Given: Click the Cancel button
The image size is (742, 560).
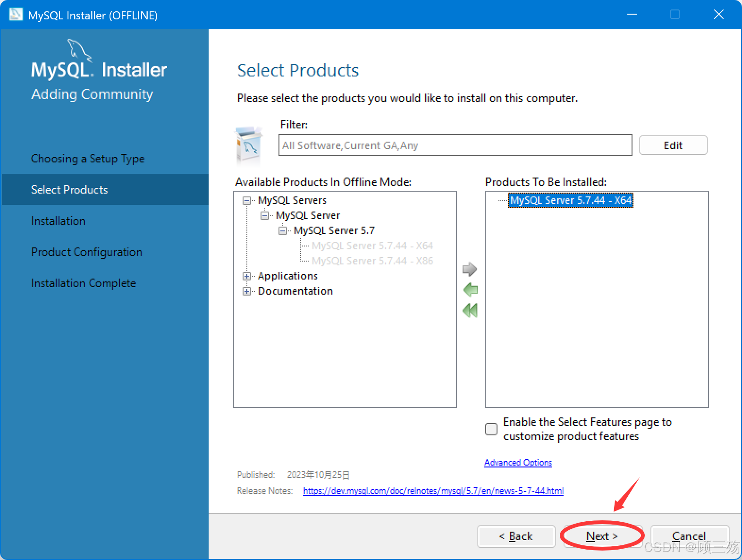Looking at the screenshot, I should (689, 536).
